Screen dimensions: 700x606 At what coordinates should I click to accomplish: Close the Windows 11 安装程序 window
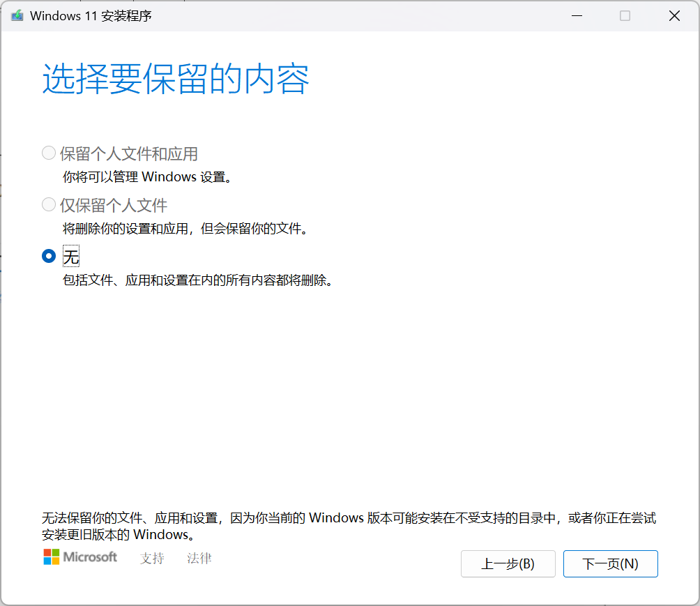coord(674,15)
